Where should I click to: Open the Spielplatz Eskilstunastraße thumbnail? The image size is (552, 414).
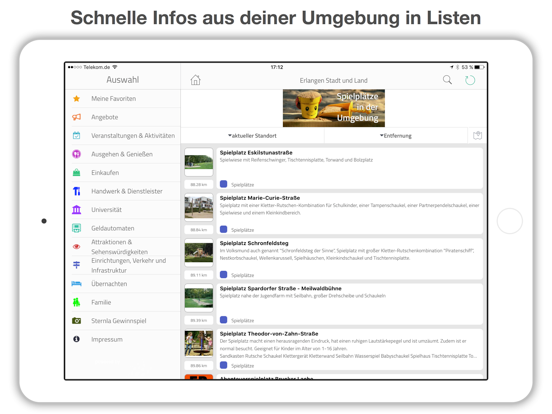(199, 162)
